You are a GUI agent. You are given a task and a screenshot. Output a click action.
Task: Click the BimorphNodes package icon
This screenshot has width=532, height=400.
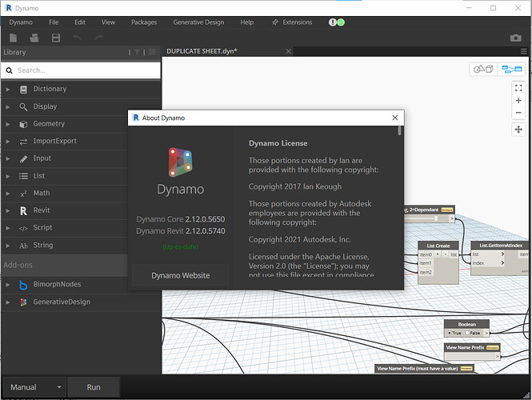[x=23, y=285]
